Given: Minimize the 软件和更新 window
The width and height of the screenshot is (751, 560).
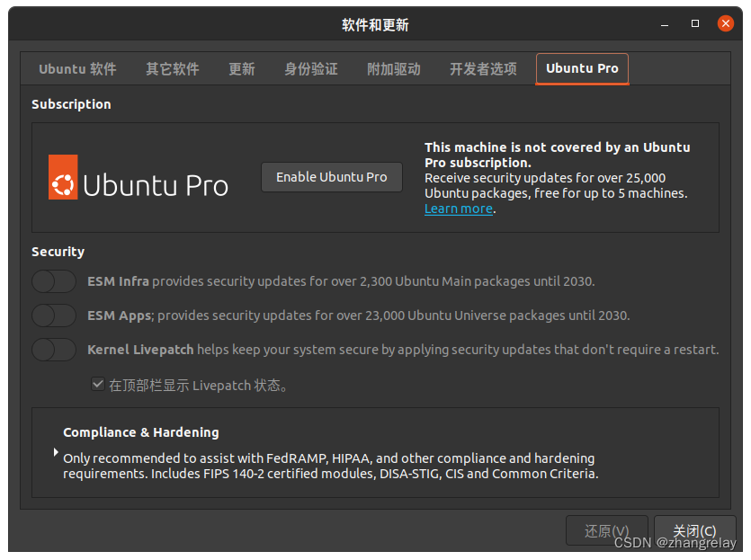Looking at the screenshot, I should [x=665, y=23].
